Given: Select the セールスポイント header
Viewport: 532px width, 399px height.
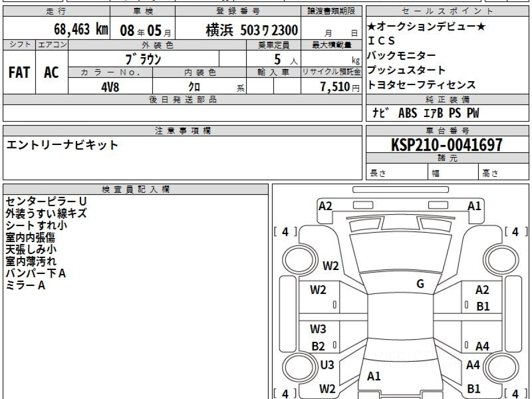Looking at the screenshot, I should coord(448,12).
